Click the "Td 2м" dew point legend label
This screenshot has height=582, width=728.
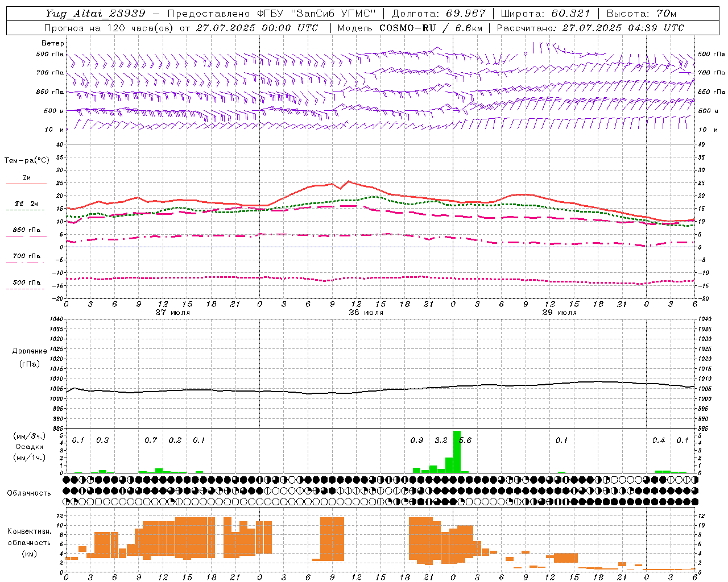click(27, 203)
